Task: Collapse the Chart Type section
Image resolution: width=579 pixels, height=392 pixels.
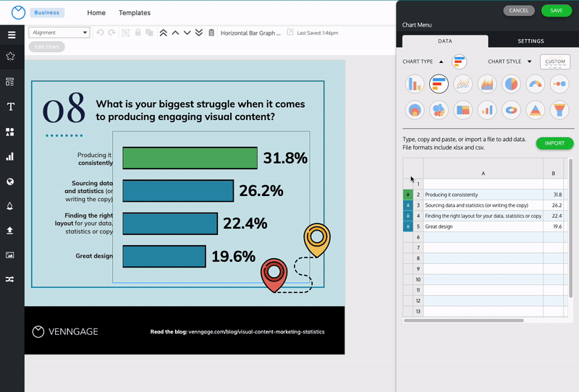Action: pyautogui.click(x=441, y=61)
